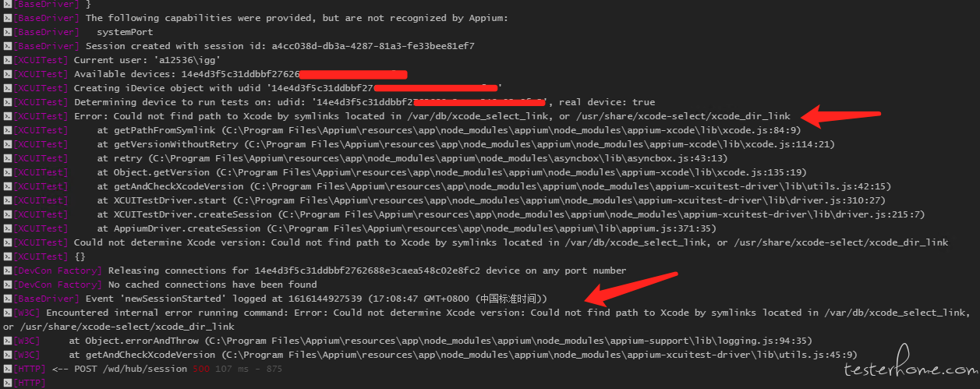Viewport: 980px width, 389px height.
Task: Click the 'Could not determine Xcode version' XCUITest line
Action: point(511,242)
